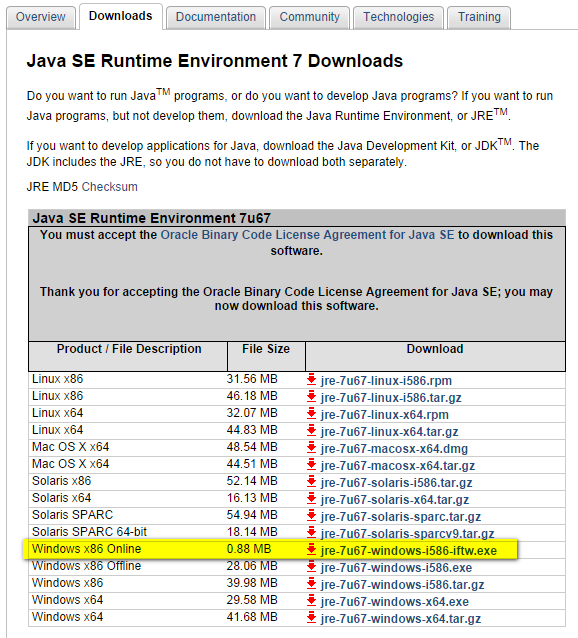Open the Training tab
This screenshot has width=578, height=638.
click(x=479, y=17)
